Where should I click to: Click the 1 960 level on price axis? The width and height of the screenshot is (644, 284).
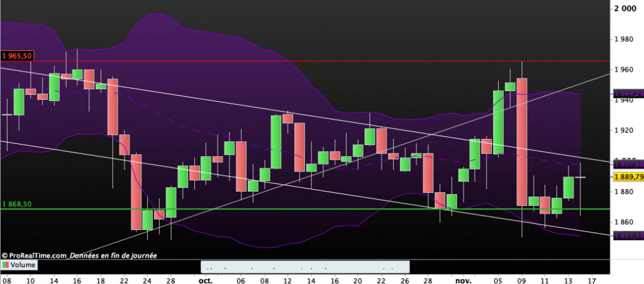tap(626, 70)
